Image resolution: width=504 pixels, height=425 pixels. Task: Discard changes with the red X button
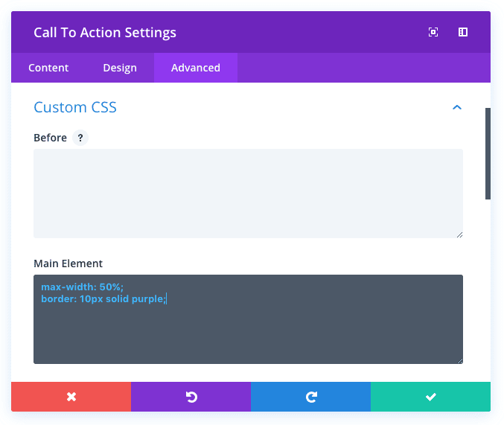71,397
